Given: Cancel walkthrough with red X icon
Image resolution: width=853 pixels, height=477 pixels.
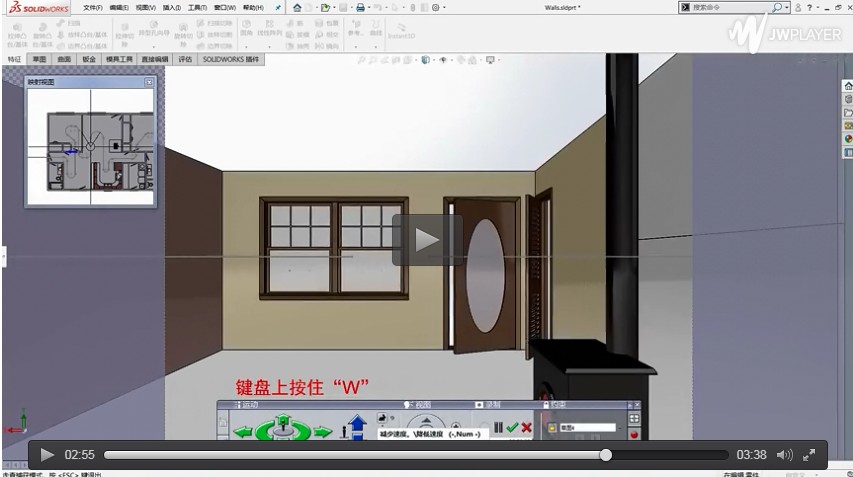Looking at the screenshot, I should [526, 427].
